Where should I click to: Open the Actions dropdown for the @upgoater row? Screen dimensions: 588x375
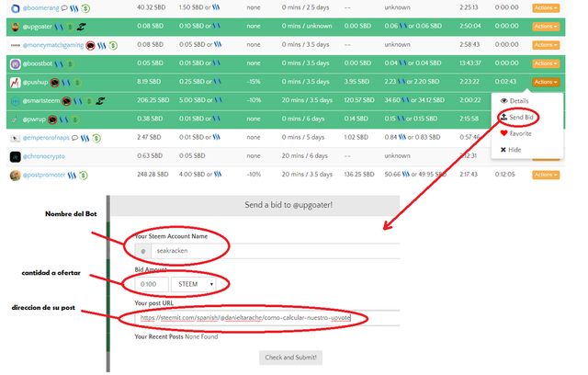[546, 27]
